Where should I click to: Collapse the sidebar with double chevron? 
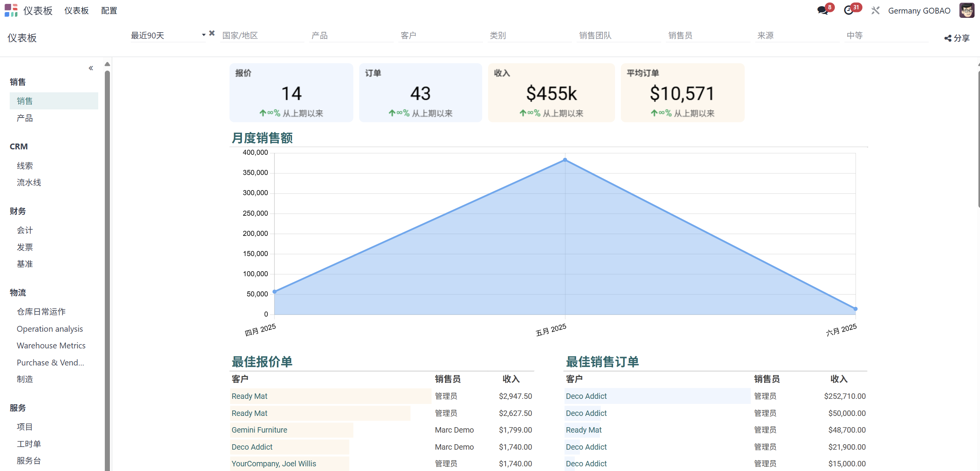[x=91, y=68]
